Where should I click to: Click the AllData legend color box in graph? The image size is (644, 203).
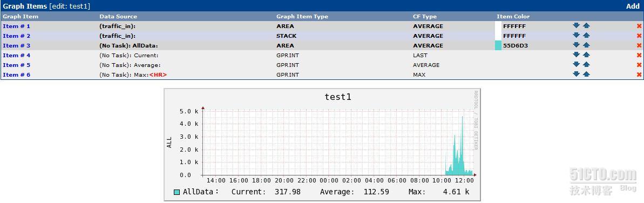coord(177,192)
